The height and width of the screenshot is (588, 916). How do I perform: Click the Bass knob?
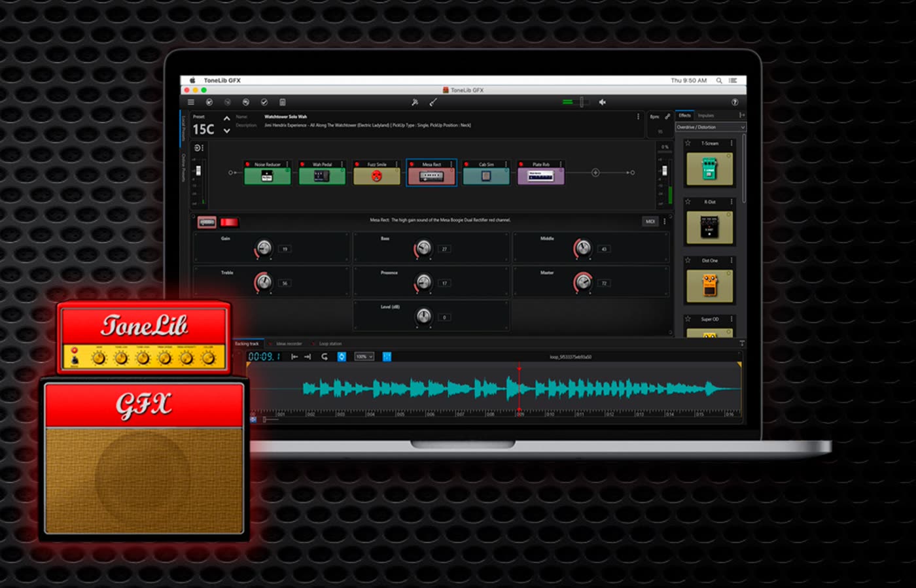coord(423,248)
